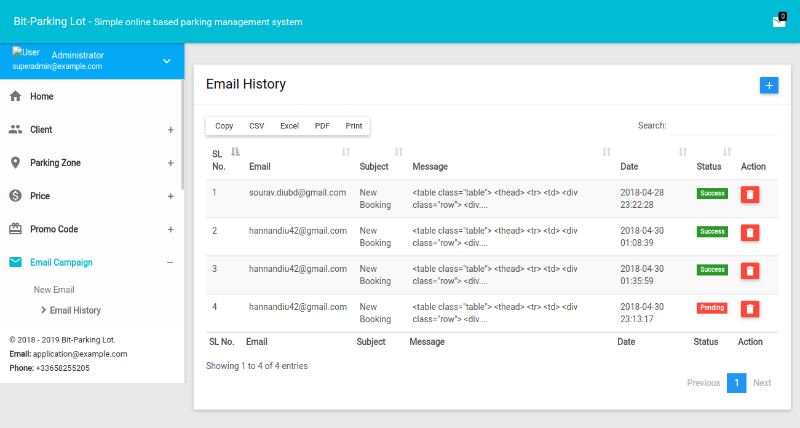Click the Promo Code gift icon
The image size is (800, 428).
[15, 228]
